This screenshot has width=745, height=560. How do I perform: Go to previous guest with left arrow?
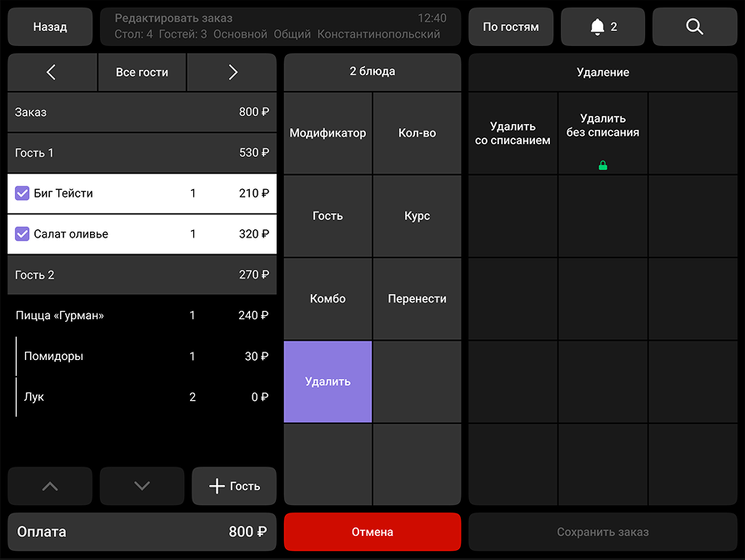click(52, 72)
